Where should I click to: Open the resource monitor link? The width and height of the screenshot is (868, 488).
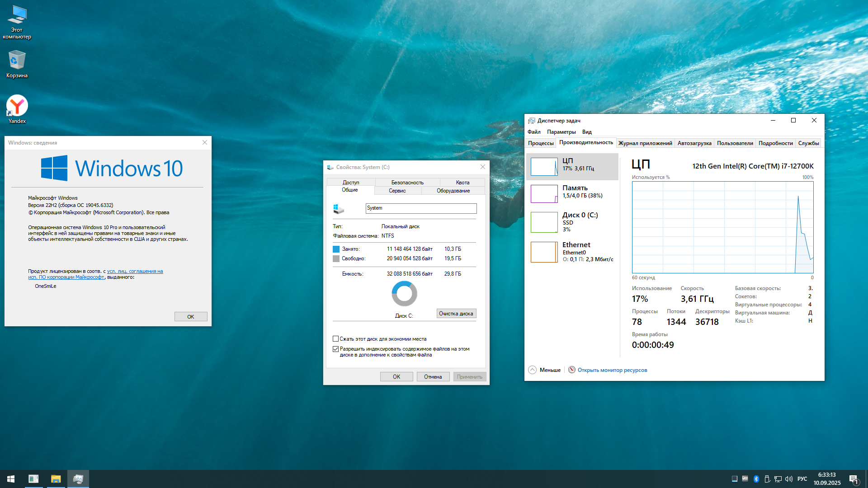point(612,370)
